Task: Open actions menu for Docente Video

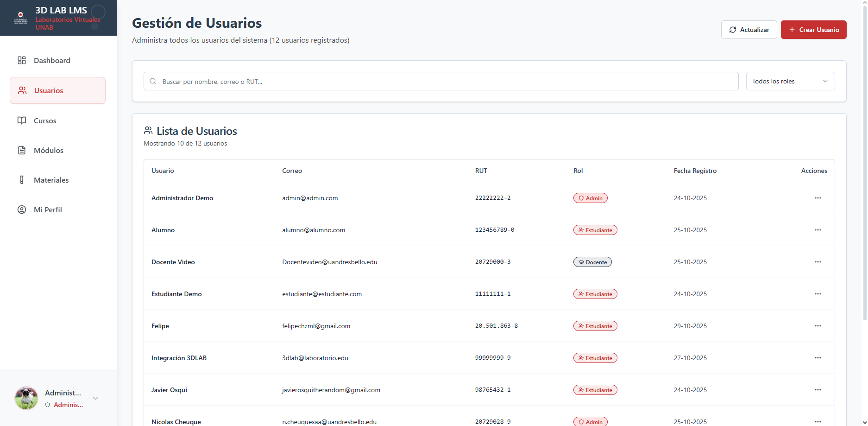Action: coord(818,262)
